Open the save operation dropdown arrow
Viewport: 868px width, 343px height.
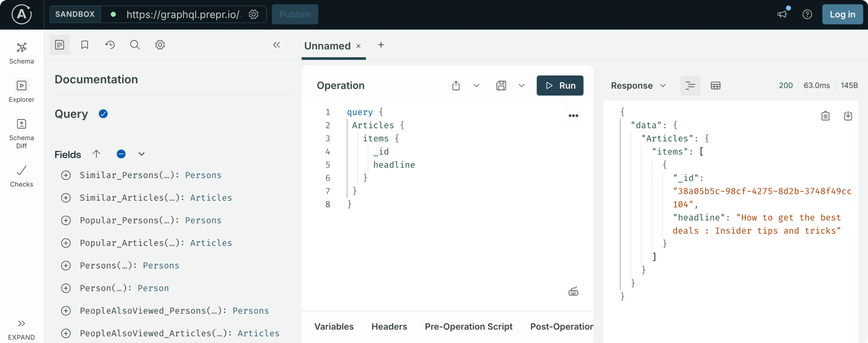pos(521,85)
